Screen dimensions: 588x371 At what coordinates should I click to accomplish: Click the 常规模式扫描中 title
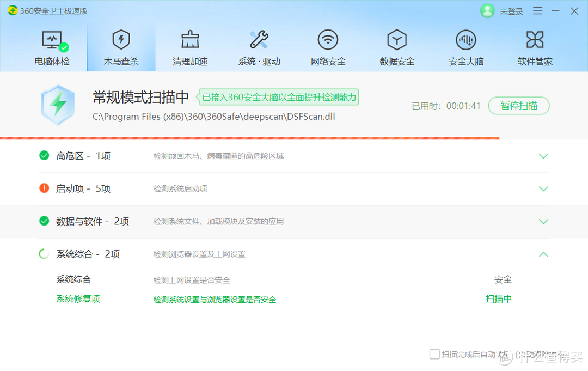coord(140,97)
